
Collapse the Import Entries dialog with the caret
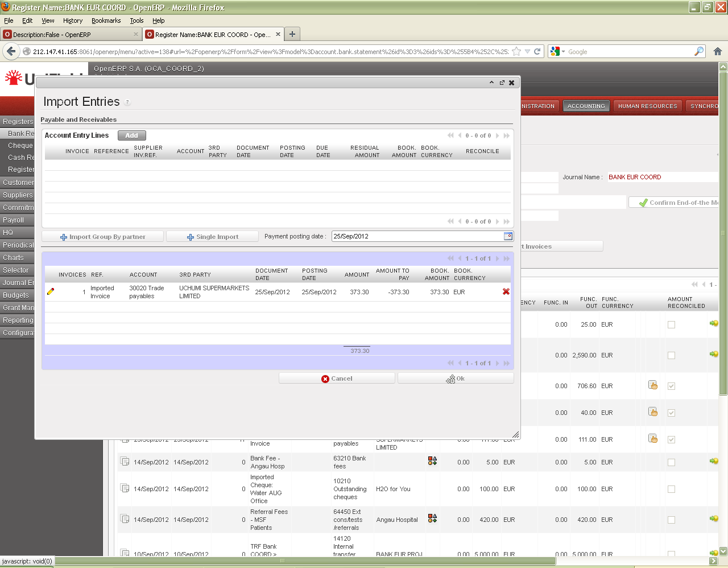(x=491, y=83)
